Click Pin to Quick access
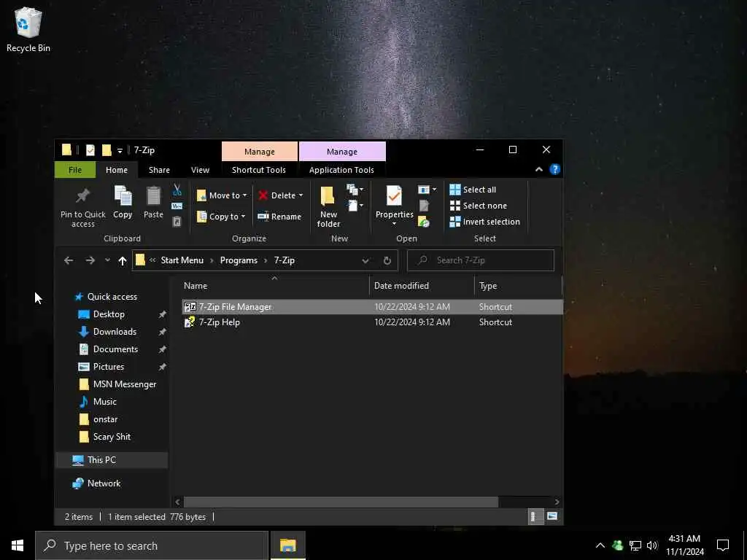 83,206
